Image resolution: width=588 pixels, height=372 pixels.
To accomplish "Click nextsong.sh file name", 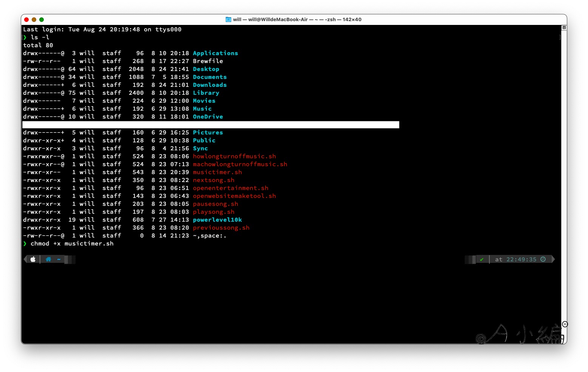I will 213,180.
